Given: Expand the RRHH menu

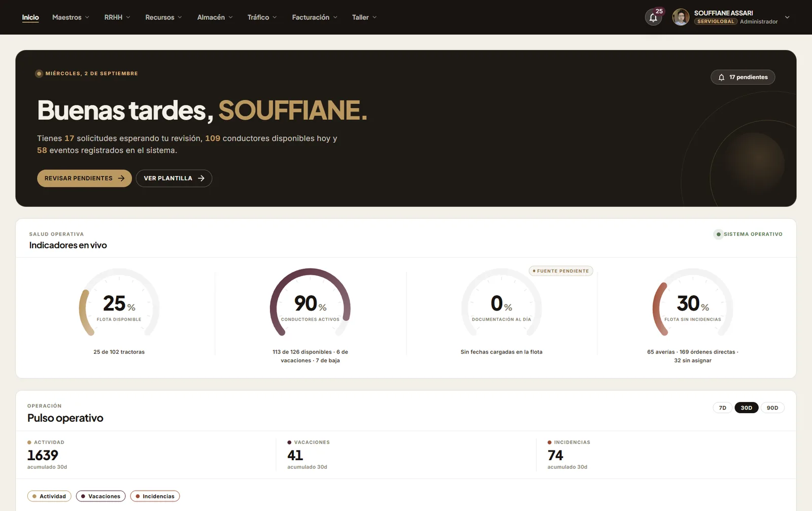Looking at the screenshot, I should pyautogui.click(x=117, y=17).
